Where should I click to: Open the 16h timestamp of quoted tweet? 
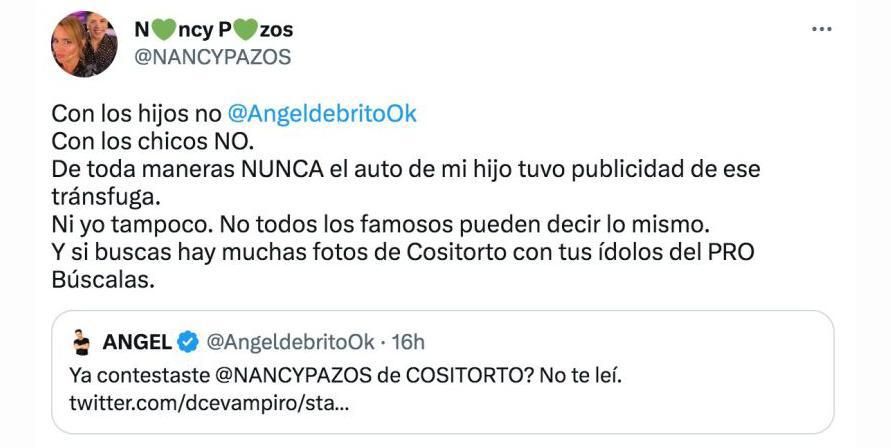[408, 342]
